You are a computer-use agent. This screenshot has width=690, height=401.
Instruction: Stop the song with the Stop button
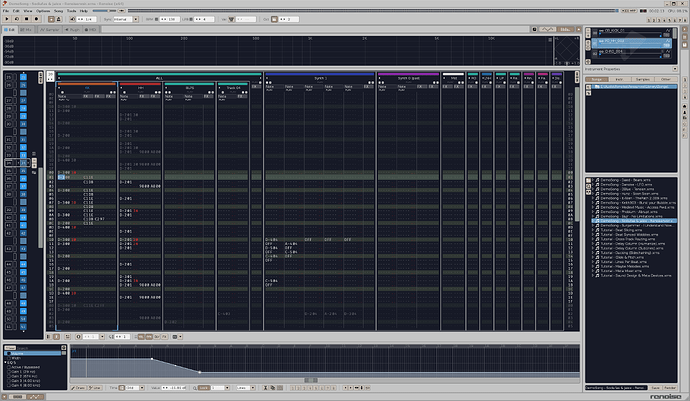(x=26, y=19)
